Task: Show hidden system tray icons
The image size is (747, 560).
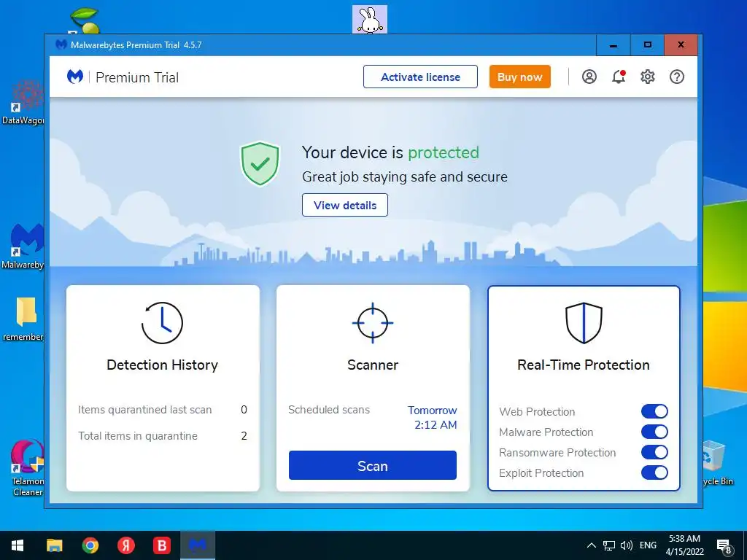Action: point(591,545)
